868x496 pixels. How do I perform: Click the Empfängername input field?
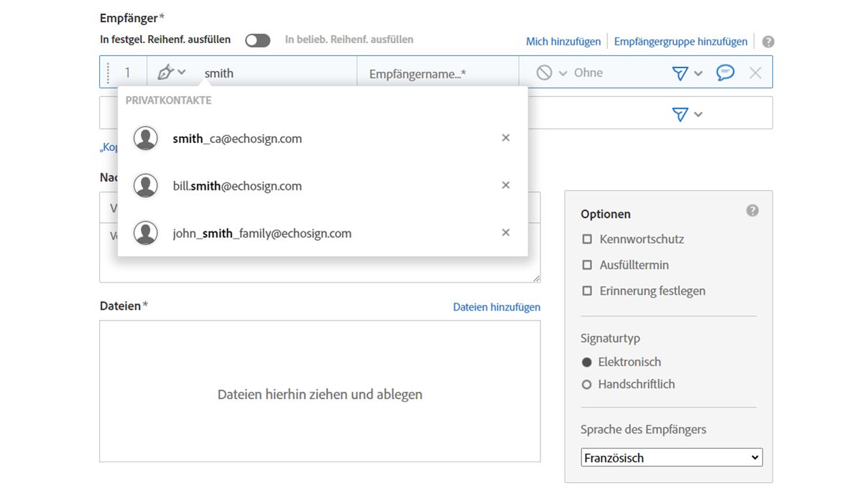click(x=438, y=73)
